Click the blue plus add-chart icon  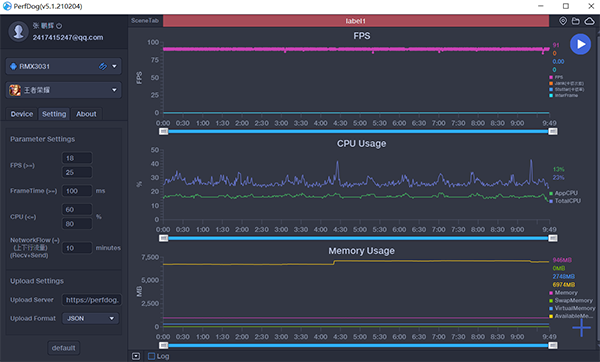click(581, 328)
